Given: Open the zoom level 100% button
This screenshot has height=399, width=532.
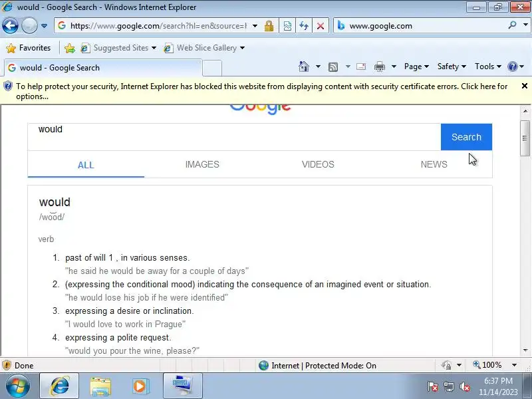Looking at the screenshot, I should coord(487,365).
